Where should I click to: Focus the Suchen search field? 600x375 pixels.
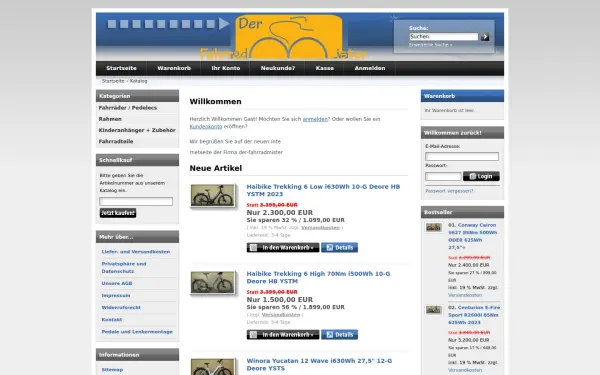coord(443,37)
